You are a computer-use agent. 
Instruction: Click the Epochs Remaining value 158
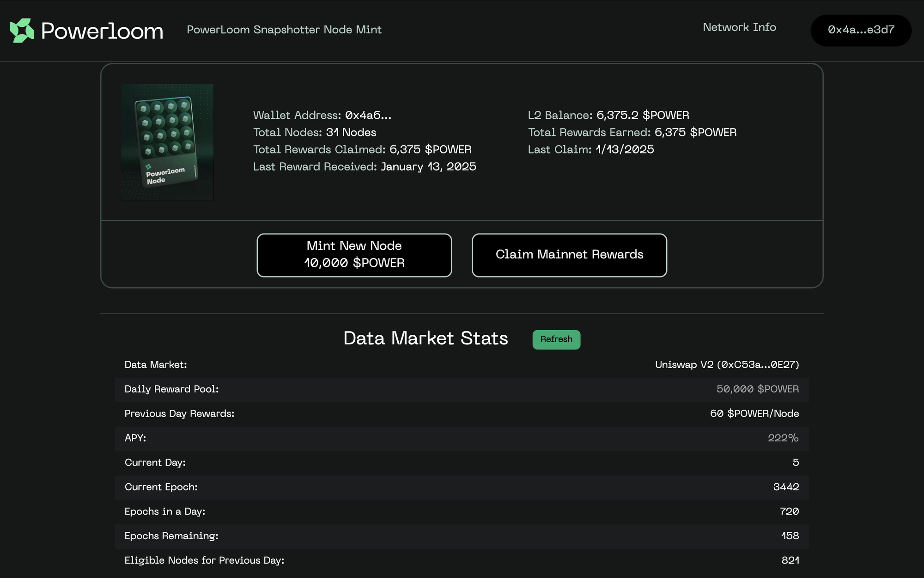click(x=790, y=536)
